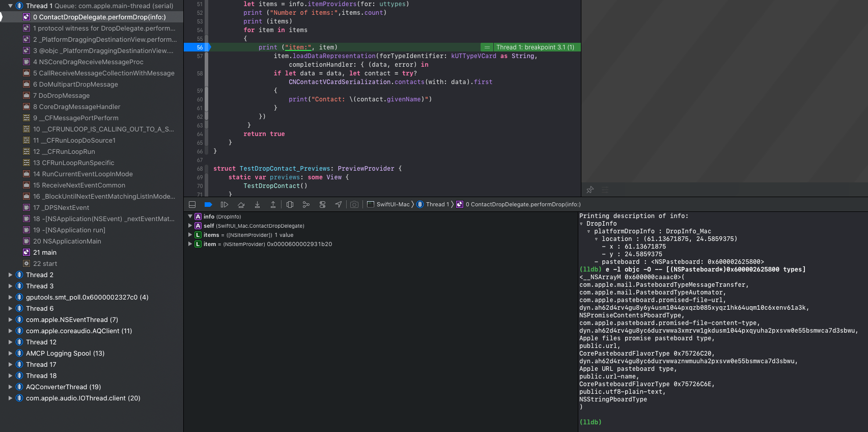Viewport: 868px width, 432px height.
Task: Click thread icon of Thread 17
Action: click(x=19, y=365)
